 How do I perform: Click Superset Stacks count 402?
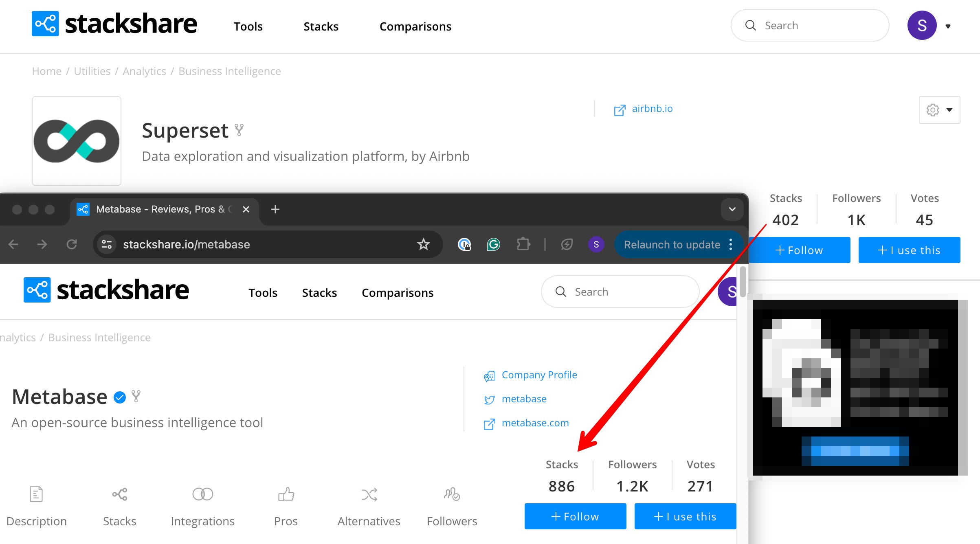coord(786,220)
